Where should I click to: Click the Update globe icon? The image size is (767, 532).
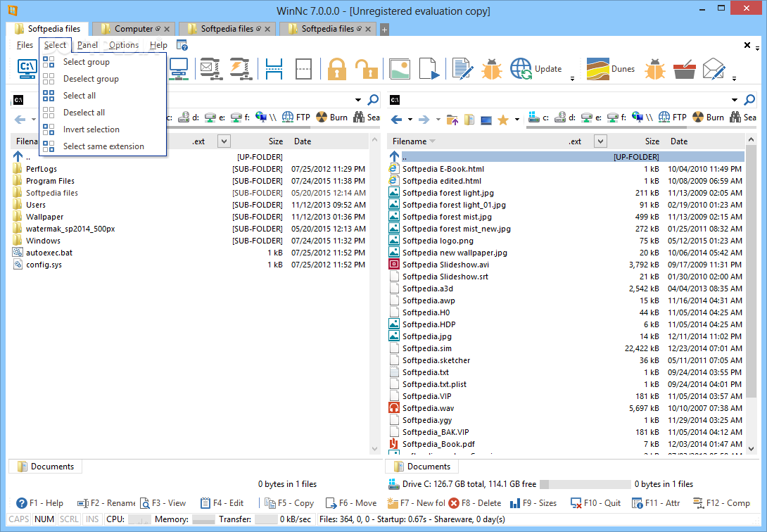point(521,68)
